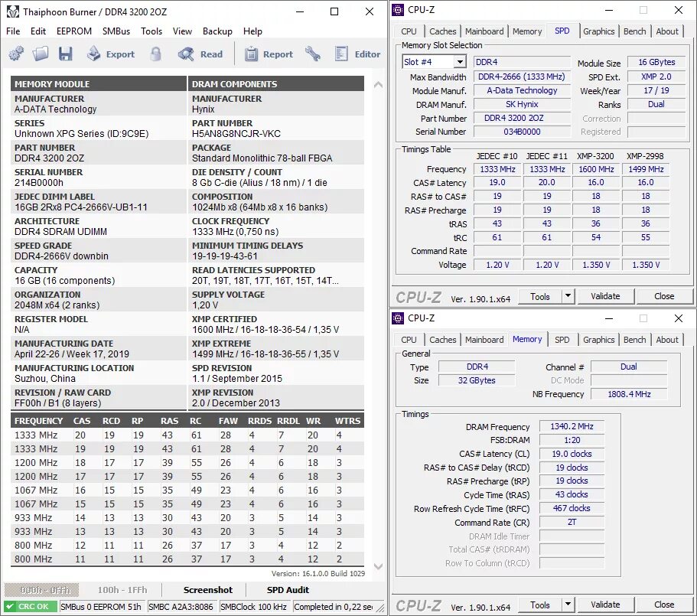Click Close button in lower CPU-Z

click(664, 605)
